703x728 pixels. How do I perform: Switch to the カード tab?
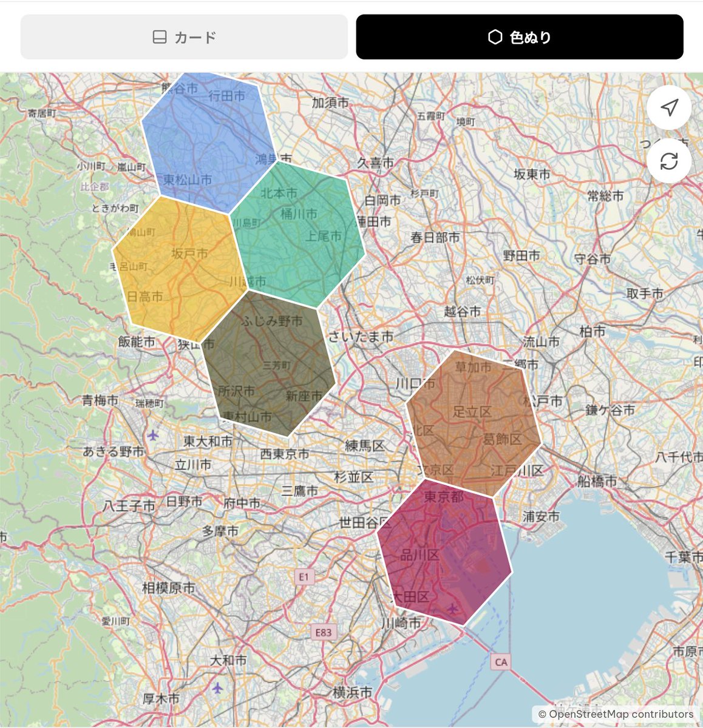(184, 37)
